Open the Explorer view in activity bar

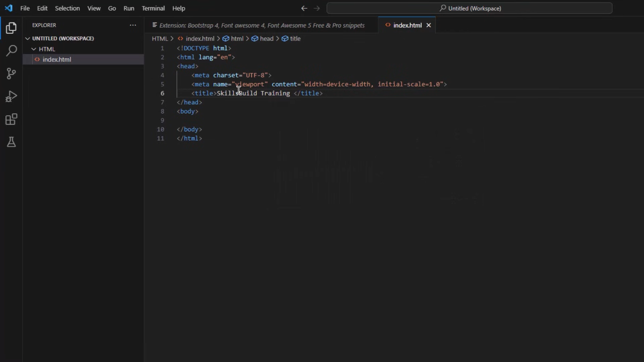11,28
